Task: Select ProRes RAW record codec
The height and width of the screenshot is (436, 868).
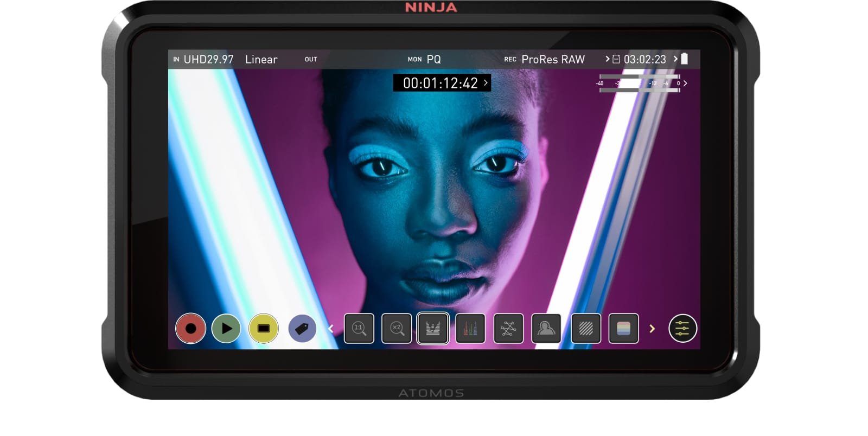Action: click(553, 59)
